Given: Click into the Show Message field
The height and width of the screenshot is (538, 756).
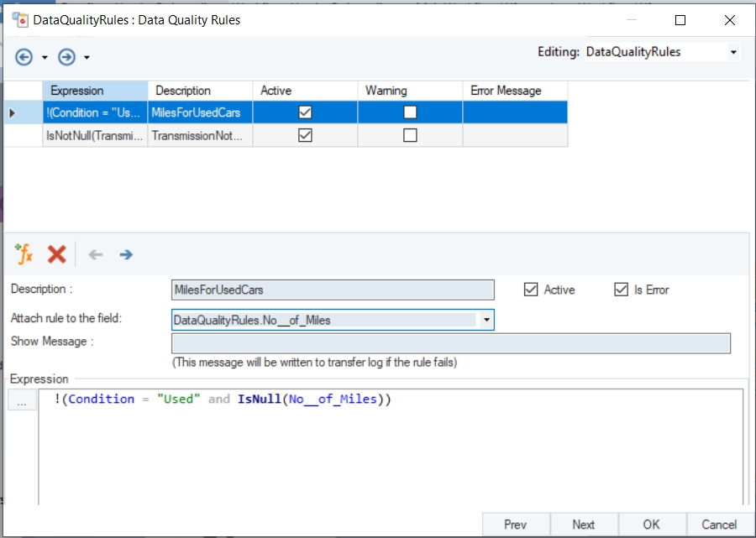Looking at the screenshot, I should [x=450, y=343].
